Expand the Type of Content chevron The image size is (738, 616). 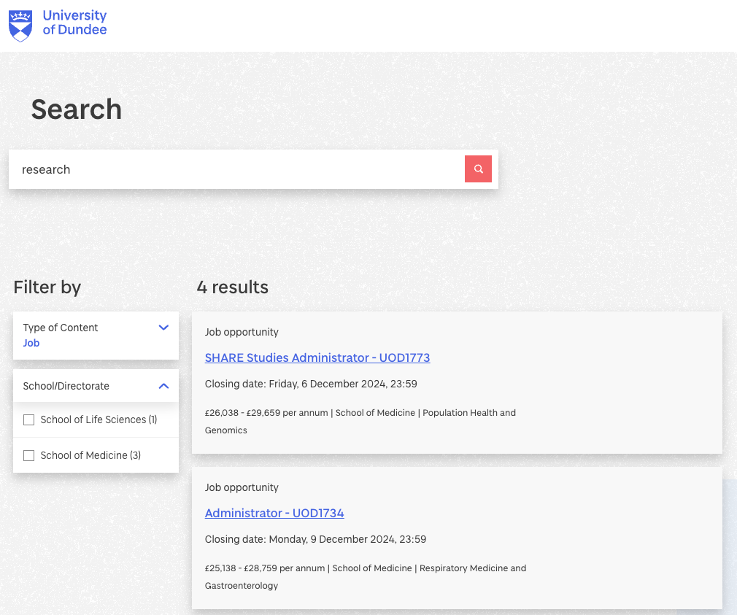[x=164, y=327]
